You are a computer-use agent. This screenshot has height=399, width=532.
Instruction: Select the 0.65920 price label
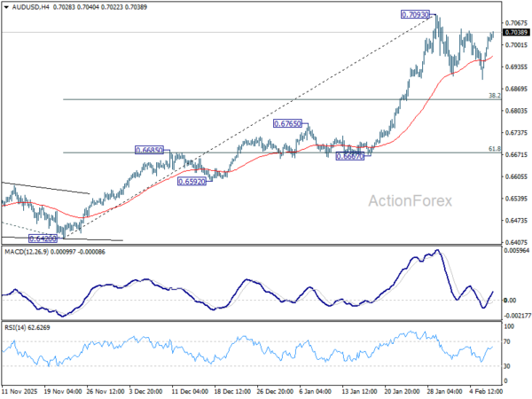tap(192, 182)
